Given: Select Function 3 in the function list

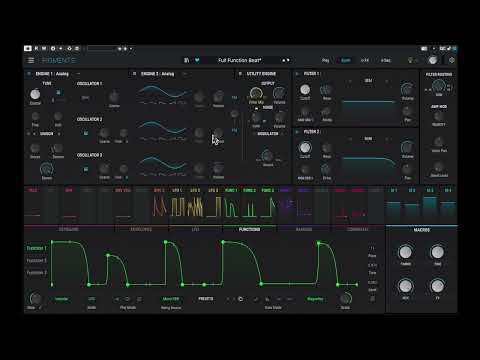Looking at the screenshot, I should (36, 272).
